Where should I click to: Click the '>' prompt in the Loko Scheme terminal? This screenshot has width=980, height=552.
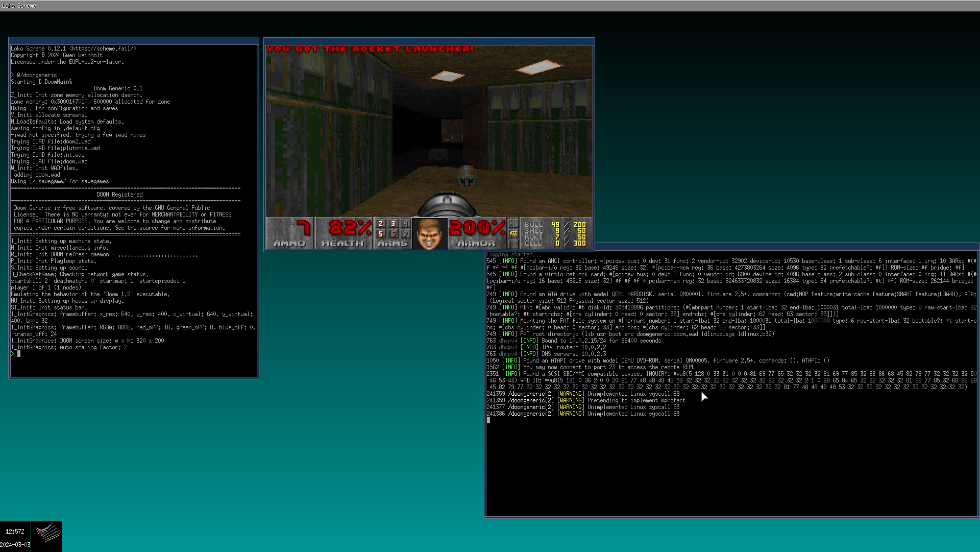(x=13, y=353)
